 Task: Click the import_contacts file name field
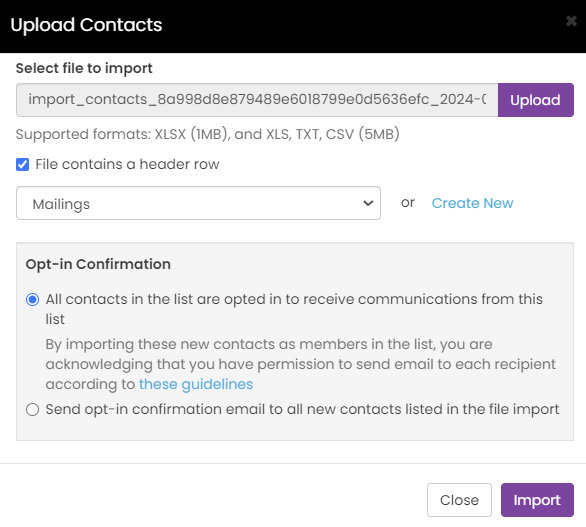click(257, 100)
